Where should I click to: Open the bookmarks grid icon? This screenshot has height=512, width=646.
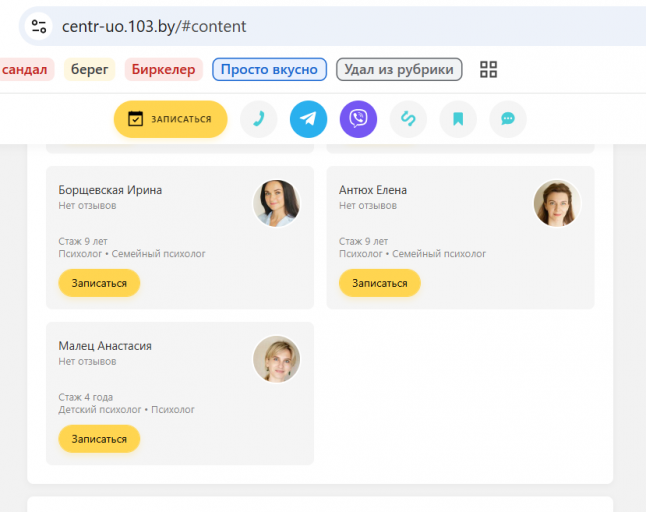point(489,69)
